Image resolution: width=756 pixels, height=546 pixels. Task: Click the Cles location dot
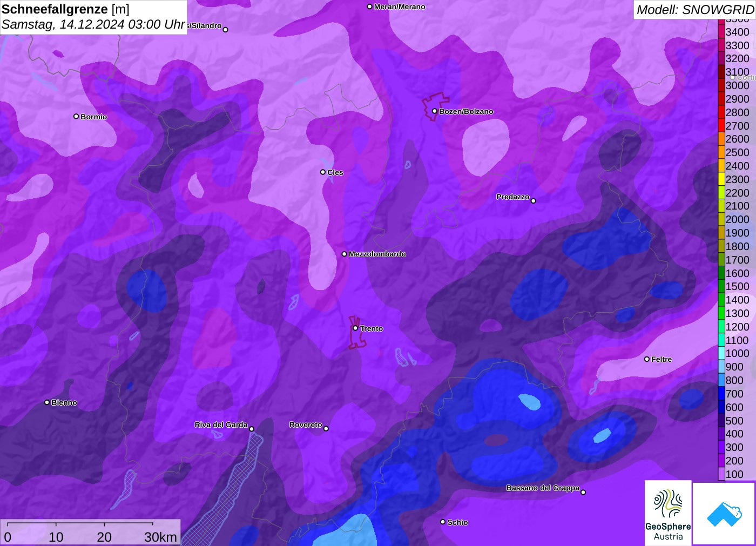tap(323, 172)
